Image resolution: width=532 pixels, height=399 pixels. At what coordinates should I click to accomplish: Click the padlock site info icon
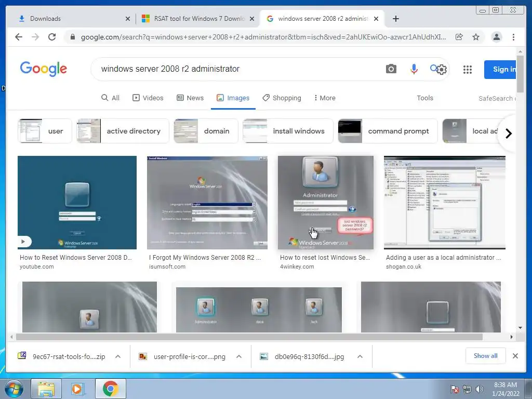point(72,37)
